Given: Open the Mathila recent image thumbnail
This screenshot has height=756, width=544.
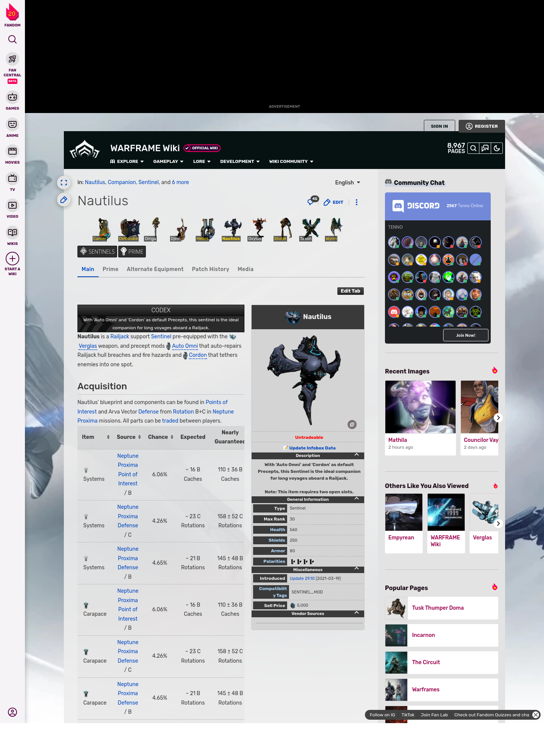Looking at the screenshot, I should click(420, 407).
